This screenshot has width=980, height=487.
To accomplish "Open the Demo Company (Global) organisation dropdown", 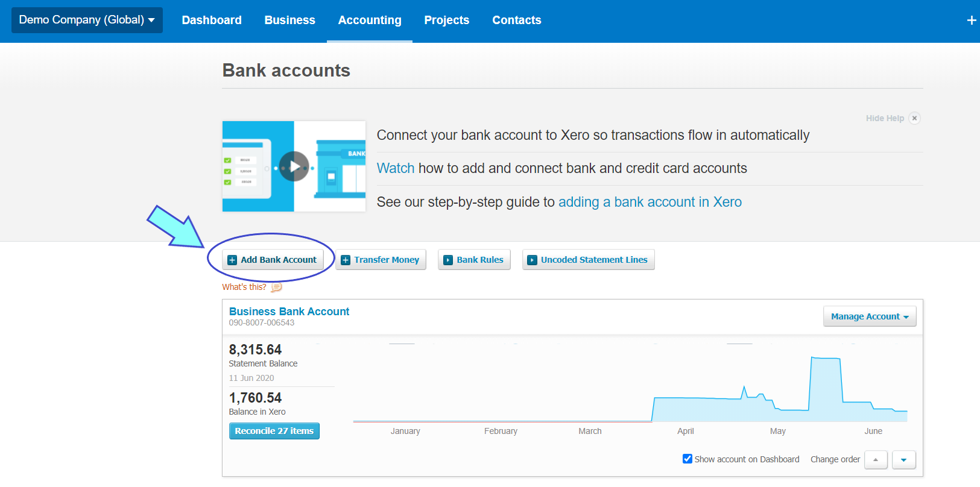I will [87, 20].
